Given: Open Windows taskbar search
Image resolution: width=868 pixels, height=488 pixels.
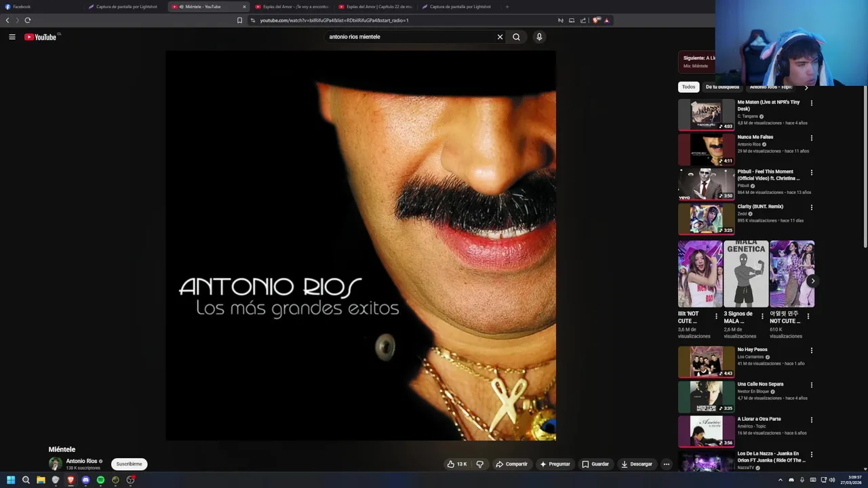Looking at the screenshot, I should (26, 480).
